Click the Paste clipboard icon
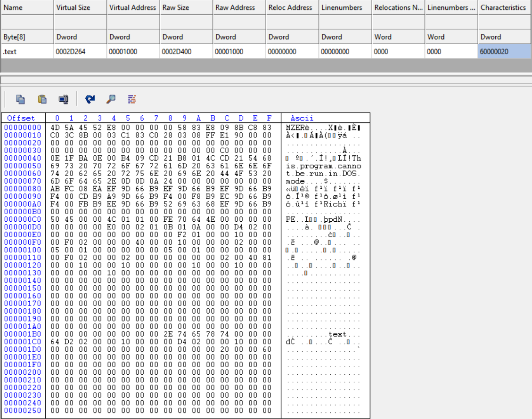 (x=42, y=99)
